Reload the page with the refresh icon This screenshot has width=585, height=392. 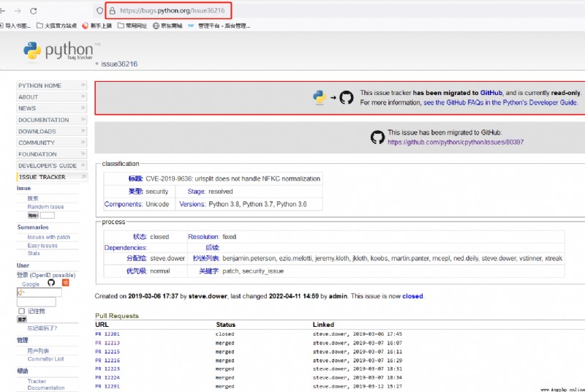click(x=33, y=11)
